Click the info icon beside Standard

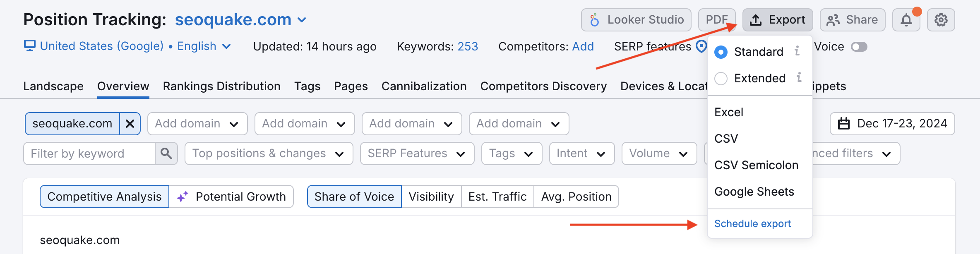click(x=797, y=51)
